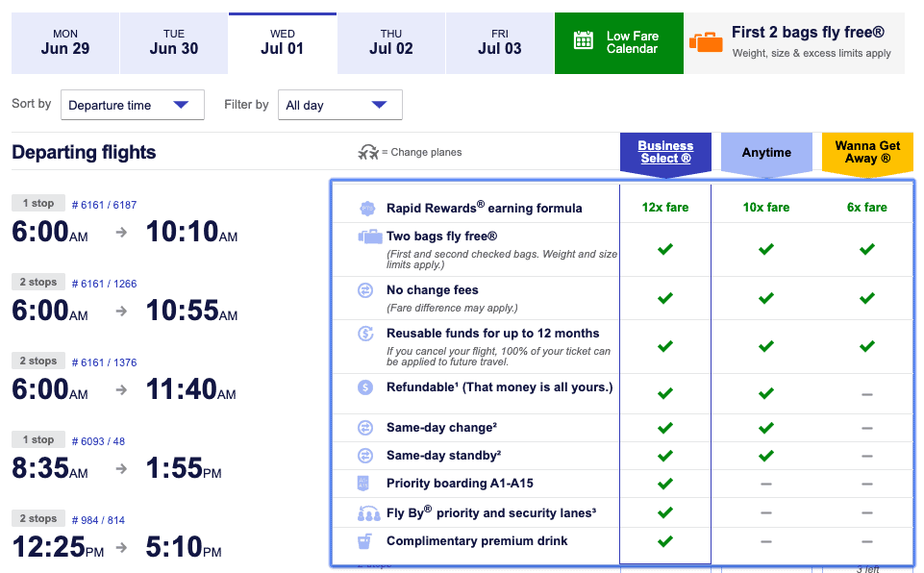Image resolution: width=924 pixels, height=573 pixels.
Task: Open flight numbers # 6161 / 1266
Action: pyautogui.click(x=104, y=285)
